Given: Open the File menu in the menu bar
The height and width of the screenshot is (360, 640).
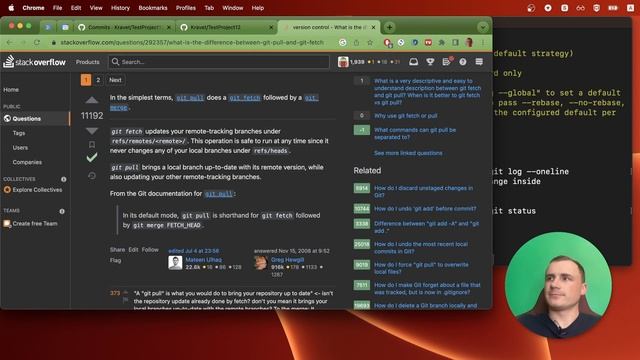Looking at the screenshot, I should (x=58, y=8).
